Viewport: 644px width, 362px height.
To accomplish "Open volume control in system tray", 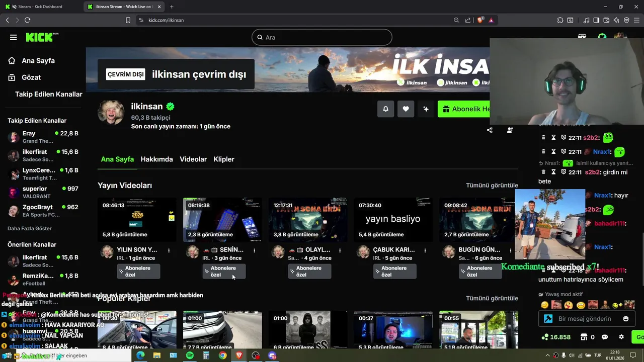I will [x=572, y=355].
